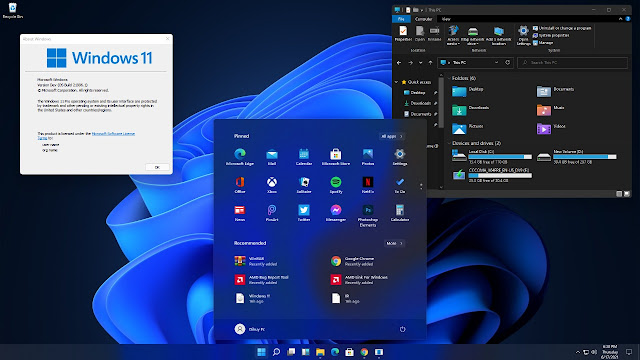Click the Start button on the taskbar
Viewport: 640px width, 360px height.
tap(261, 352)
